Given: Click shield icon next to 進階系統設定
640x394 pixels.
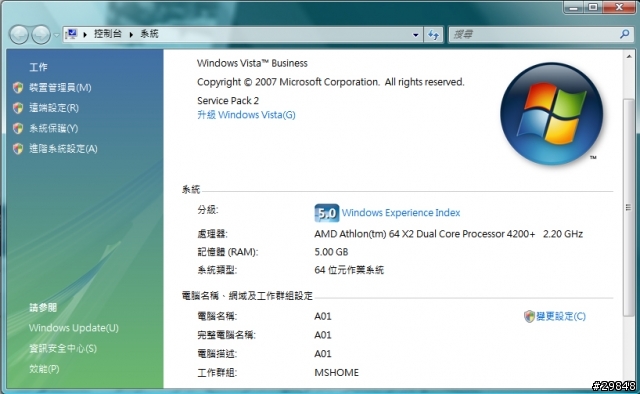Looking at the screenshot, I should pyautogui.click(x=18, y=149).
